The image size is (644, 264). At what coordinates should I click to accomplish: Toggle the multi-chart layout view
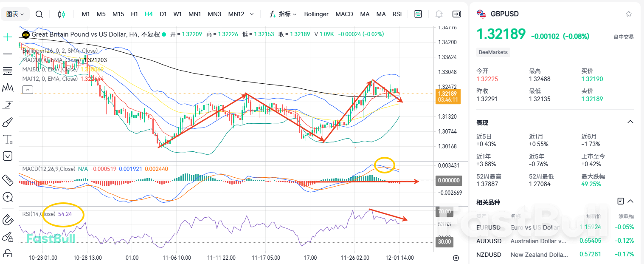(x=418, y=14)
